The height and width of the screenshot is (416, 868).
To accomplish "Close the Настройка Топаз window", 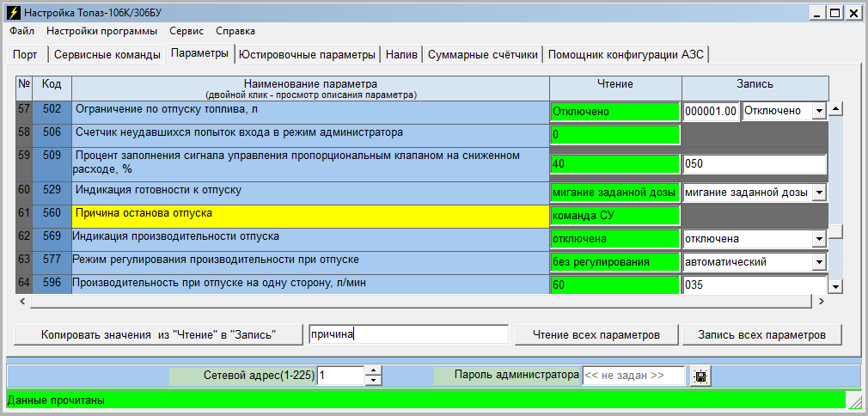I will (x=853, y=12).
